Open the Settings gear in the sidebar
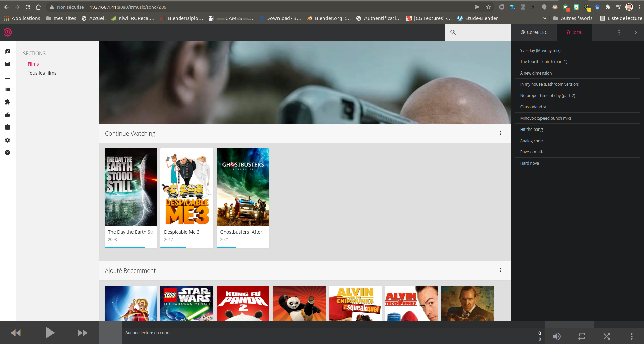This screenshot has width=644, height=344. (8, 140)
